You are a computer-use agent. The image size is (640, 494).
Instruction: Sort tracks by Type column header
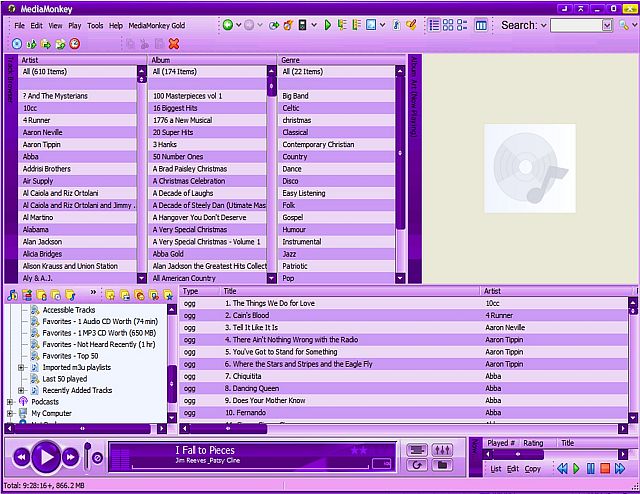point(200,291)
